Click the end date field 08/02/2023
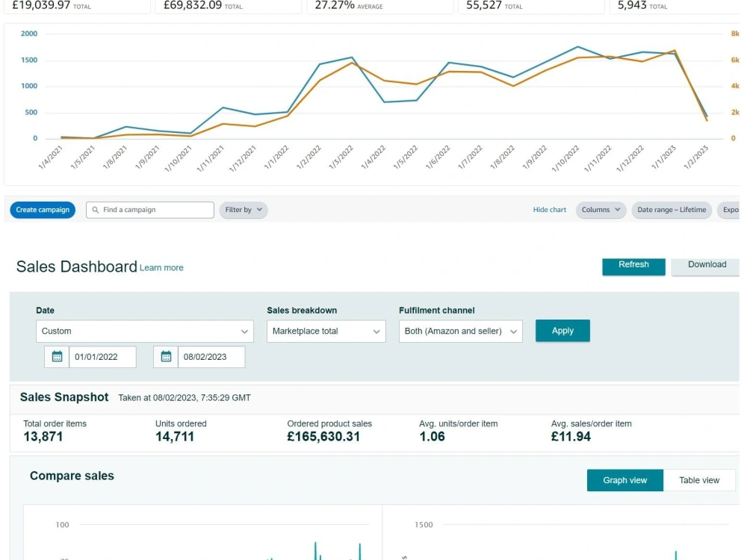 (211, 357)
